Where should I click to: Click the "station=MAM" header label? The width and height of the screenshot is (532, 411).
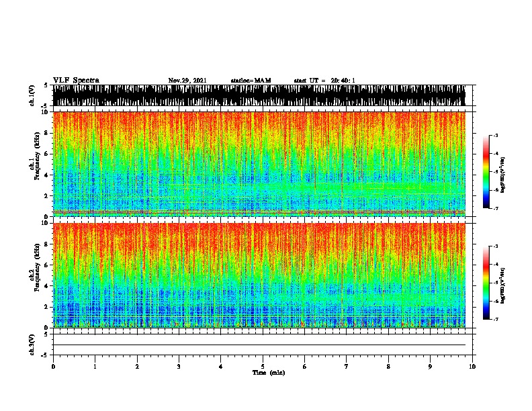[x=251, y=81]
